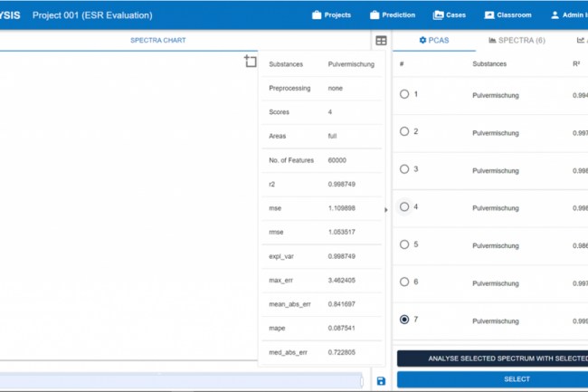Click the Substances column header in PCA table
This screenshot has width=588, height=392.
click(x=489, y=64)
